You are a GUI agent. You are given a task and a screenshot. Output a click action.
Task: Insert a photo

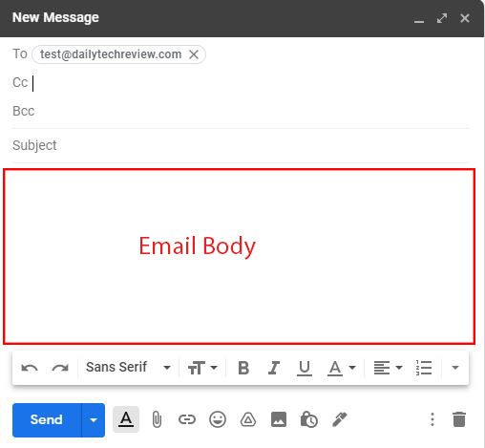pos(279,419)
